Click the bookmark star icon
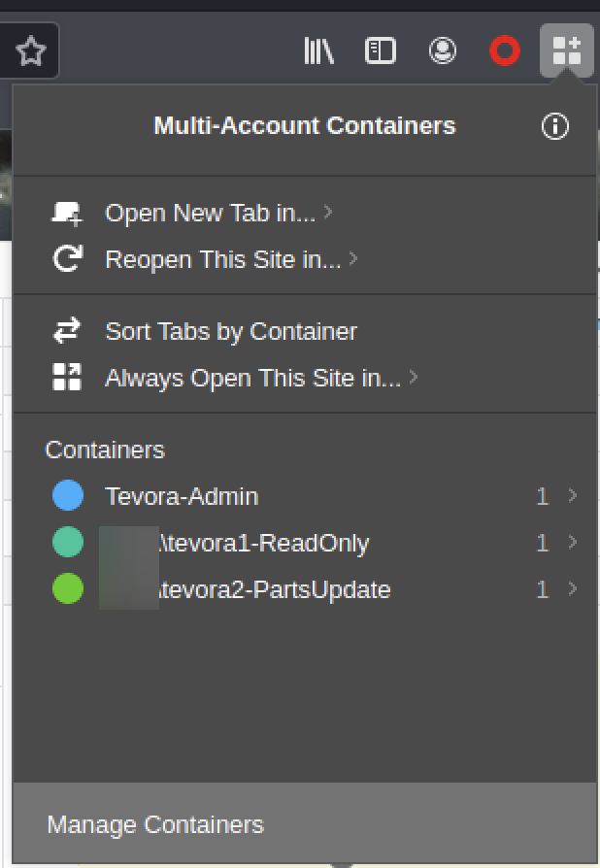This screenshot has height=868, width=600. click(31, 50)
